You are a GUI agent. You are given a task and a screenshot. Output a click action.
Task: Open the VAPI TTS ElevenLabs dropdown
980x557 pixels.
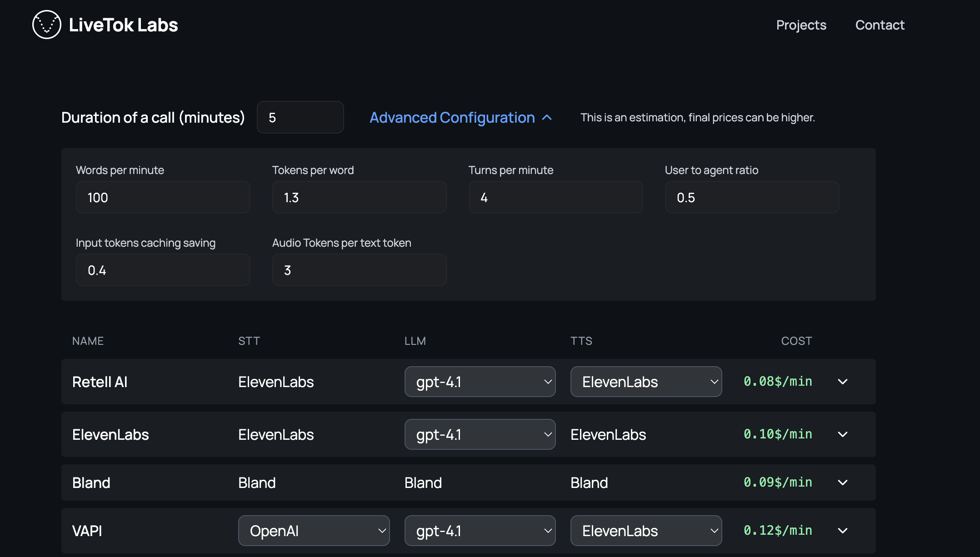point(646,531)
